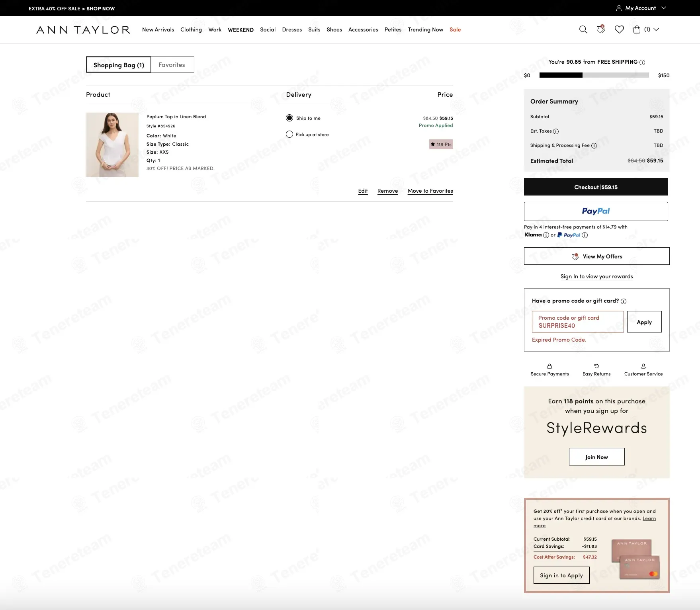Open the Easy Returns link
The height and width of the screenshot is (610, 700).
point(596,374)
